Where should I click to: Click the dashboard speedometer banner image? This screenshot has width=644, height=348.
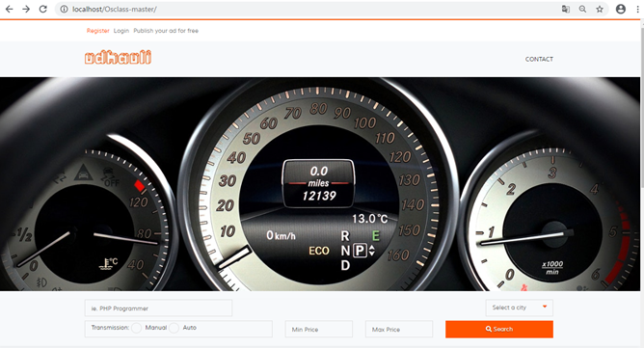click(320, 184)
